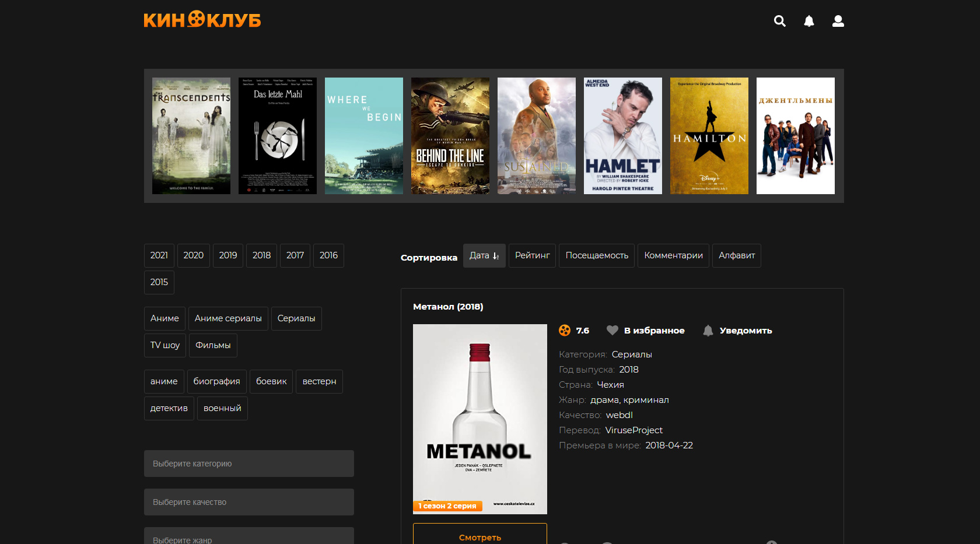Viewport: 980px width, 544px height.
Task: Open Джентльмены poster
Action: 796,136
